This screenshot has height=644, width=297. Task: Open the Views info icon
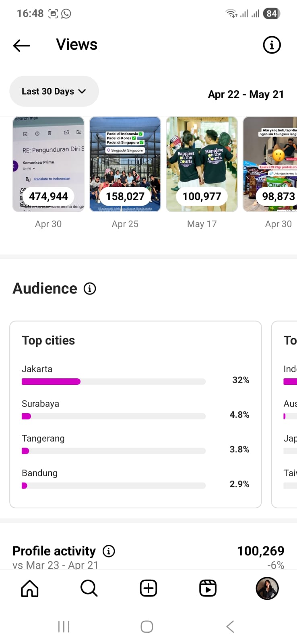(272, 45)
